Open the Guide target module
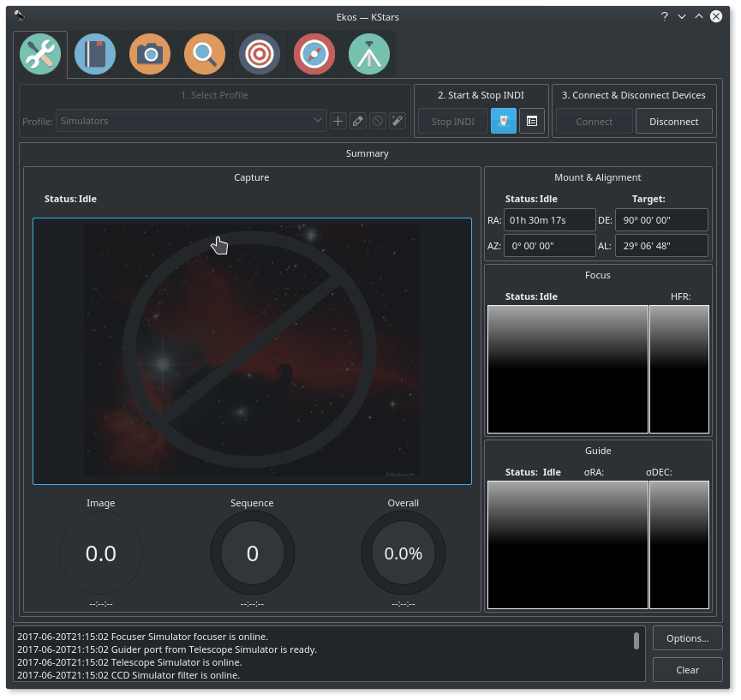The image size is (741, 700). pyautogui.click(x=259, y=55)
